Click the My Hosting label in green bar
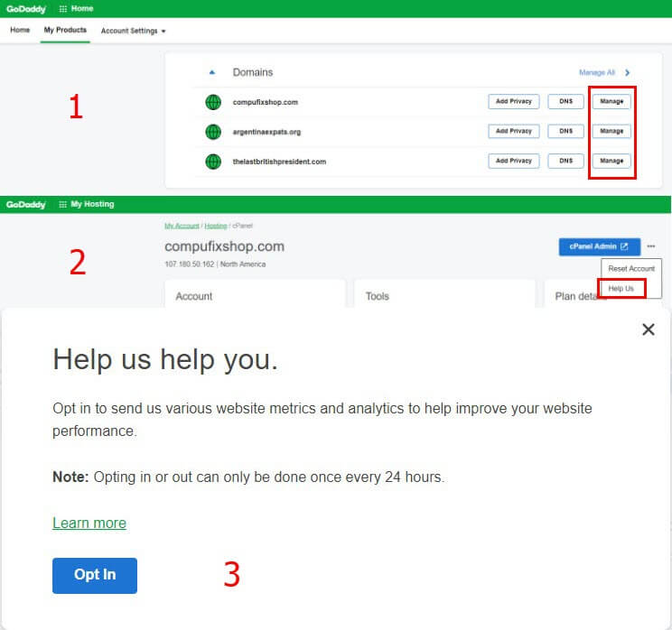 (x=92, y=204)
